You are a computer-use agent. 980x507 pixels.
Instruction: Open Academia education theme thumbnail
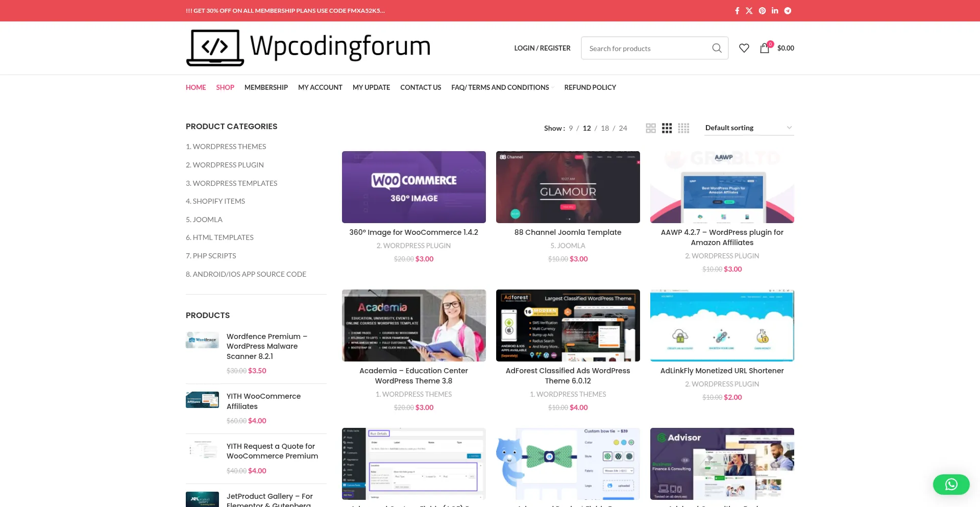pos(414,325)
